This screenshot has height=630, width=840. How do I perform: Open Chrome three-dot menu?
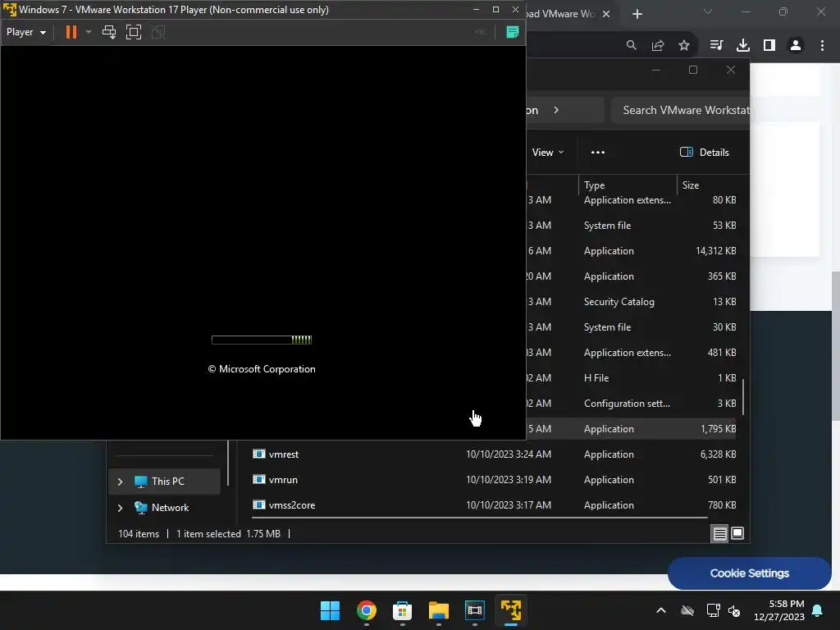[822, 46]
